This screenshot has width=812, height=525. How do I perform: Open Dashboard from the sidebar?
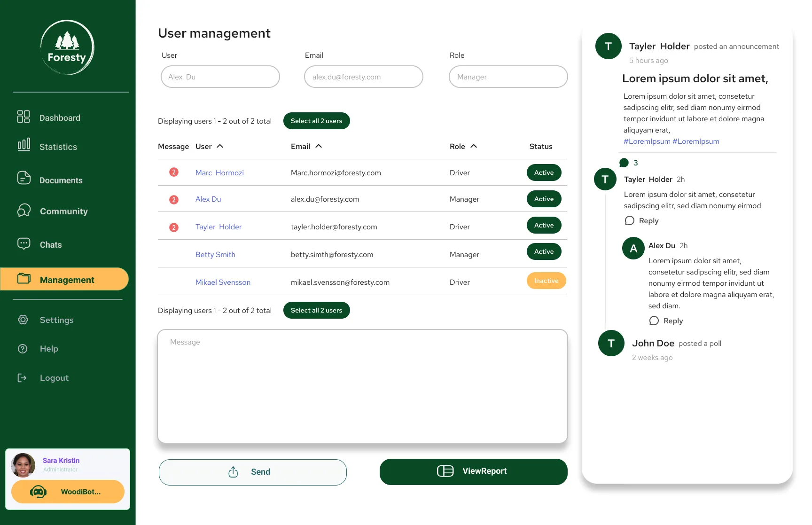[x=48, y=117]
